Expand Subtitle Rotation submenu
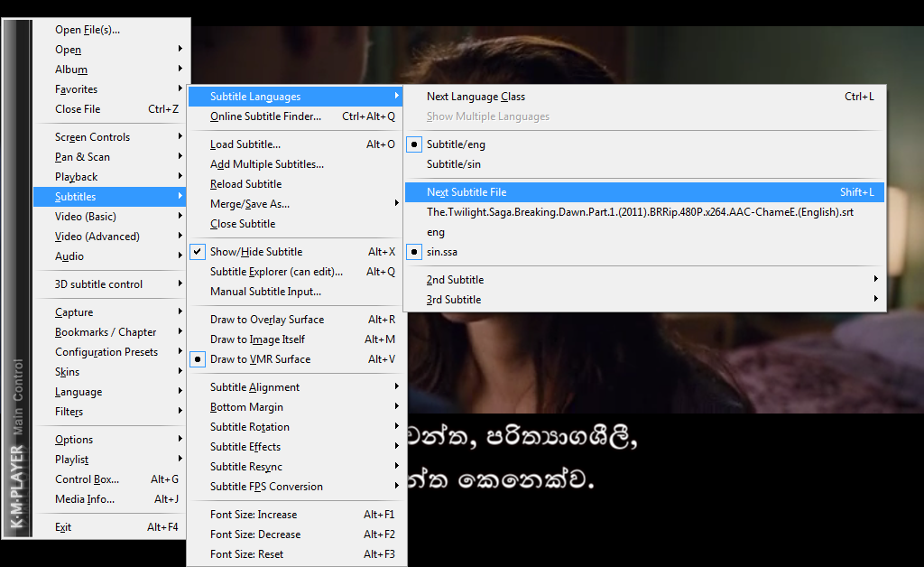The height and width of the screenshot is (567, 924). 296,427
